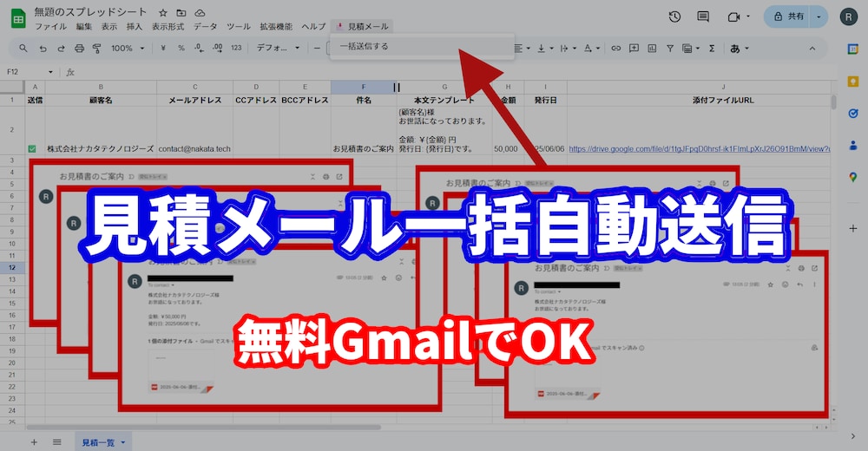Insert a chart

(652, 49)
